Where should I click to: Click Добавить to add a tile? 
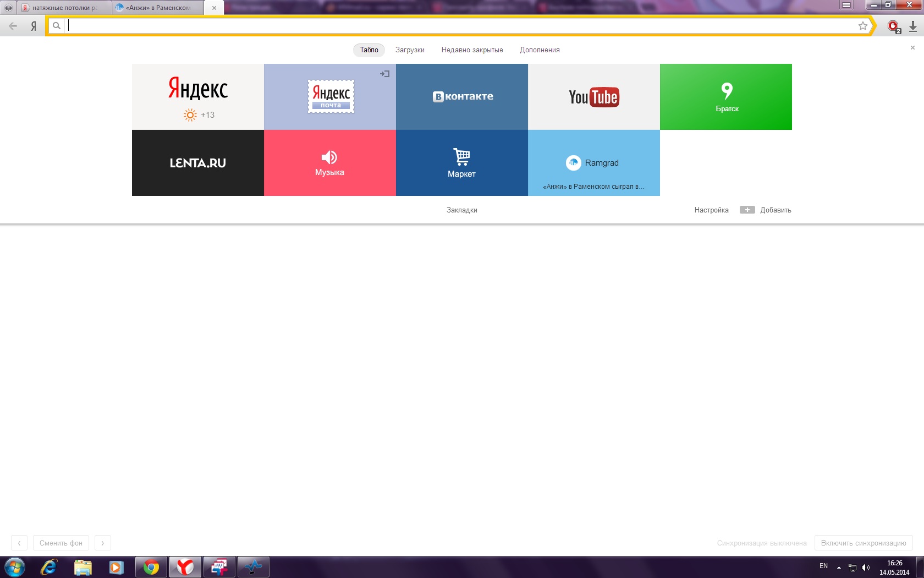(x=766, y=210)
